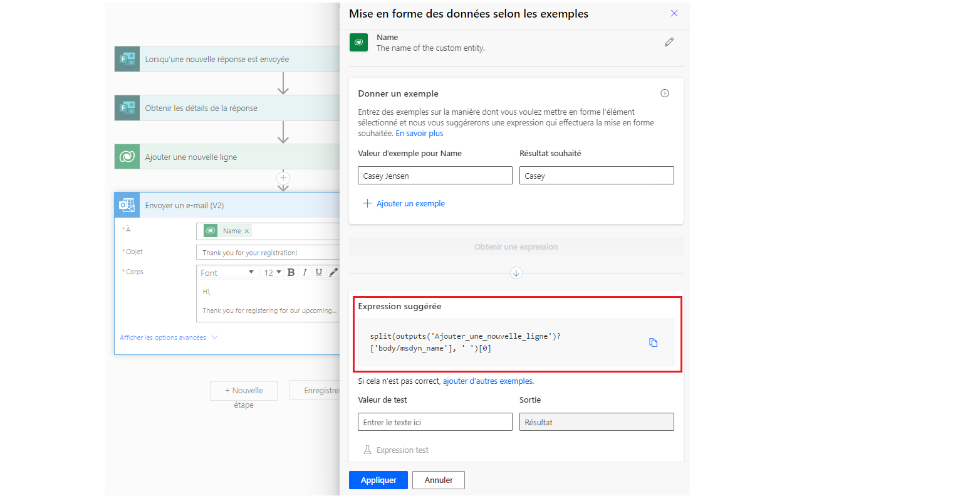Click the 'Entrer le texte ici' test input field
The height and width of the screenshot is (498, 980).
[x=435, y=421]
